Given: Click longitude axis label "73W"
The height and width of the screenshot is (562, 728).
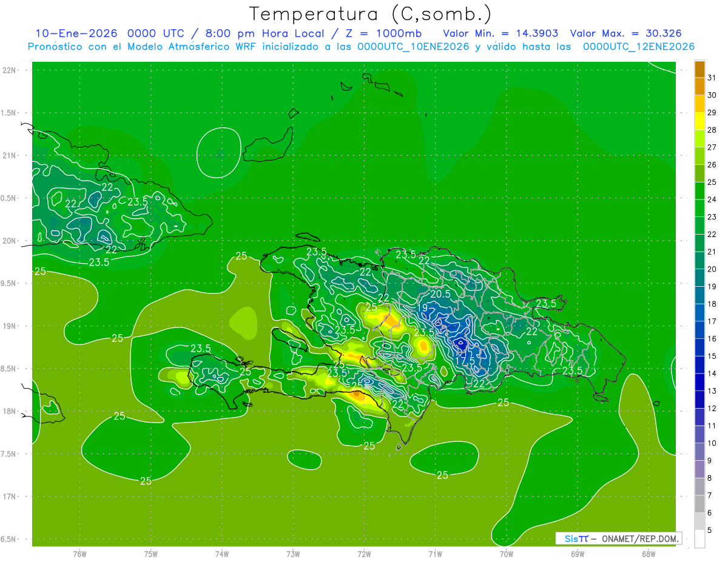Looking at the screenshot, I should (293, 554).
